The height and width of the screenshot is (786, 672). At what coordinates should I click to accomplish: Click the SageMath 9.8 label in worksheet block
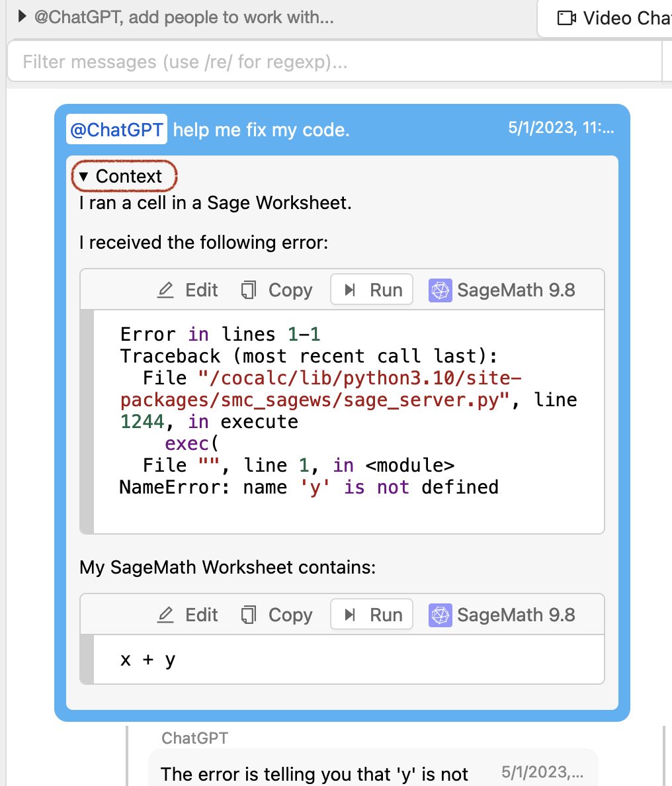516,615
